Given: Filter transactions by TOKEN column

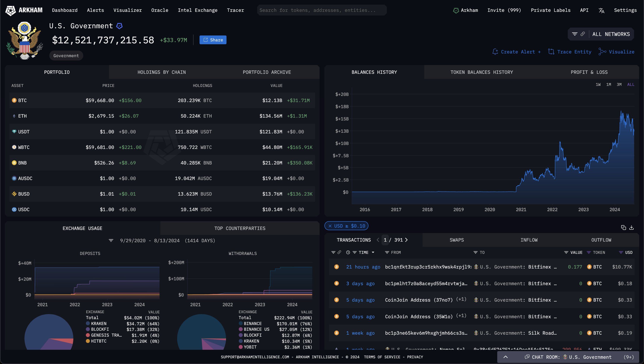Looking at the screenshot, I should tap(589, 253).
